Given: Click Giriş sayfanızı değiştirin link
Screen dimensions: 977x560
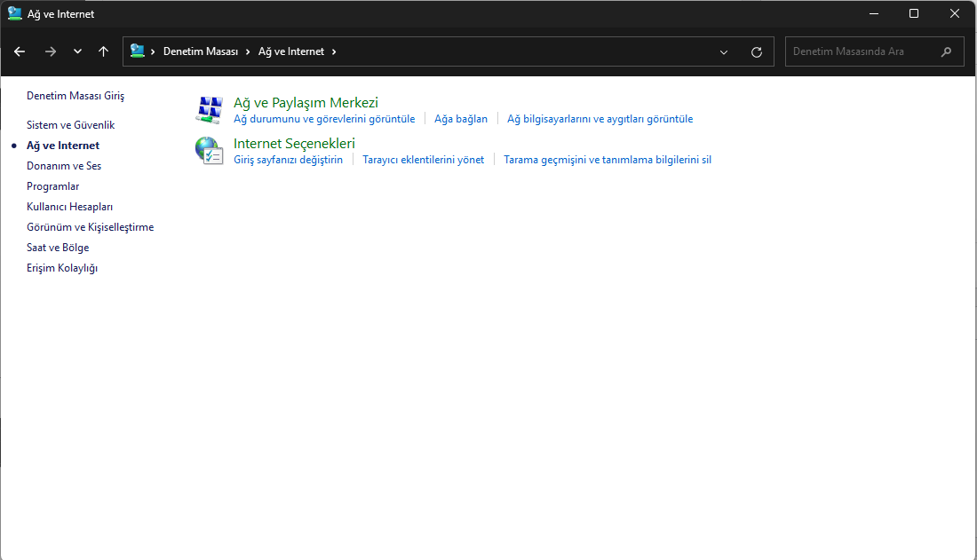Looking at the screenshot, I should (288, 160).
